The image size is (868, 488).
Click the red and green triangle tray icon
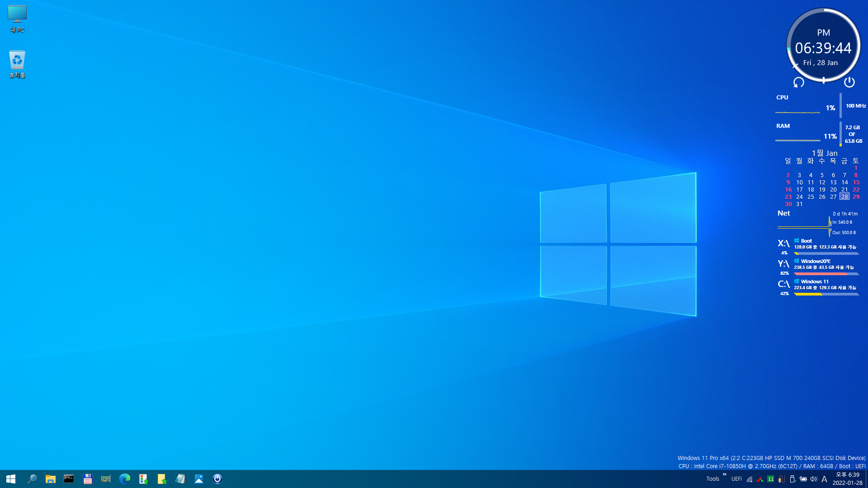click(x=760, y=479)
